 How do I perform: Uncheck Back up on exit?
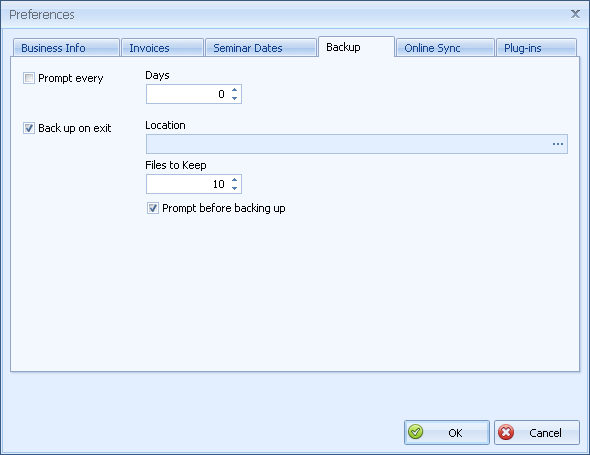click(x=29, y=128)
